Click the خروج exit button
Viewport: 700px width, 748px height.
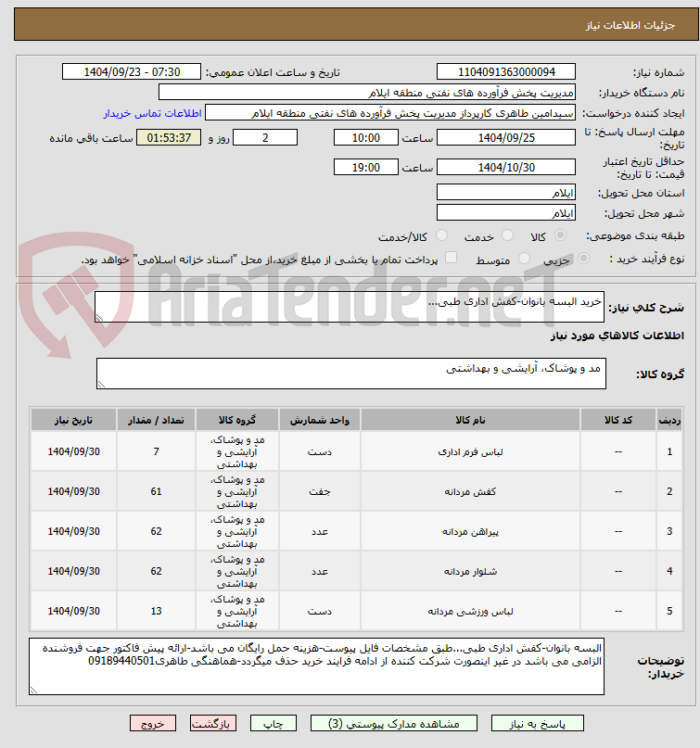click(x=153, y=724)
